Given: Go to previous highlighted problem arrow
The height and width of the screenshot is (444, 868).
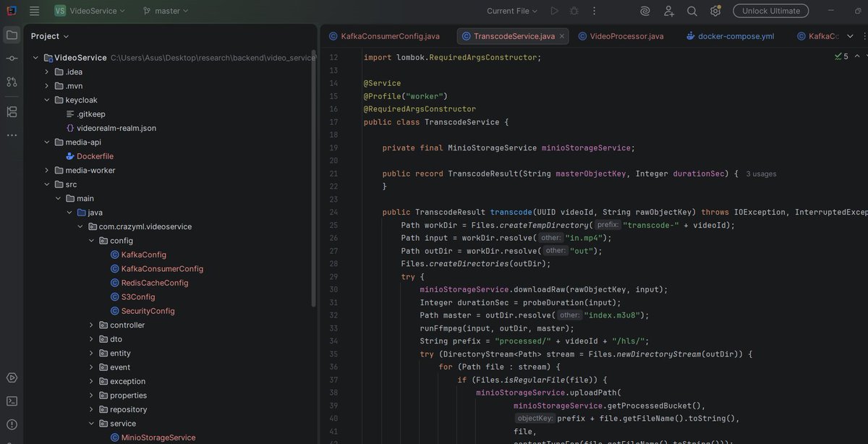Looking at the screenshot, I should click(857, 56).
